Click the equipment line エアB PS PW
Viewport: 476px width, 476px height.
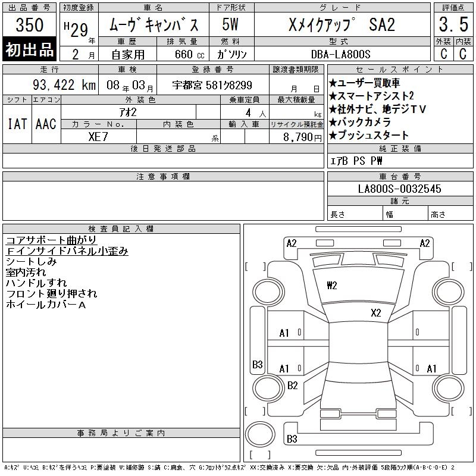click(x=356, y=161)
